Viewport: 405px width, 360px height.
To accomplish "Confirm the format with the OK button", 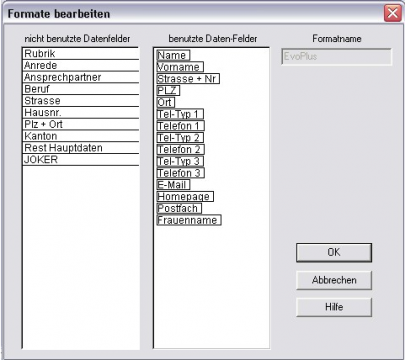I will 334,252.
